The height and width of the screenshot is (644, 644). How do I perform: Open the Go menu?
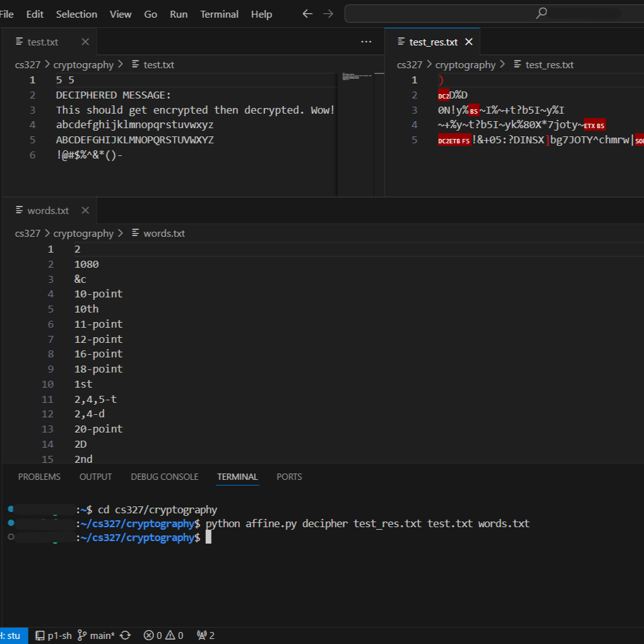(x=150, y=15)
